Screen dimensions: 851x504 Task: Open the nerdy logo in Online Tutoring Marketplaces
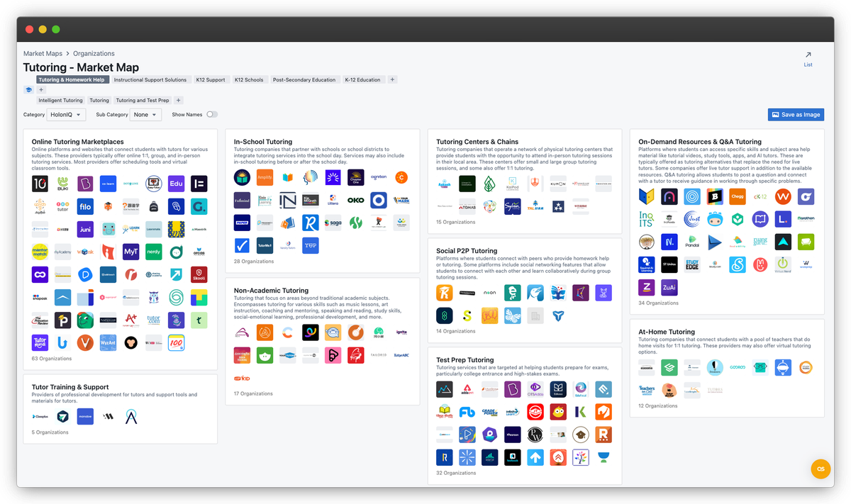pos(153,252)
